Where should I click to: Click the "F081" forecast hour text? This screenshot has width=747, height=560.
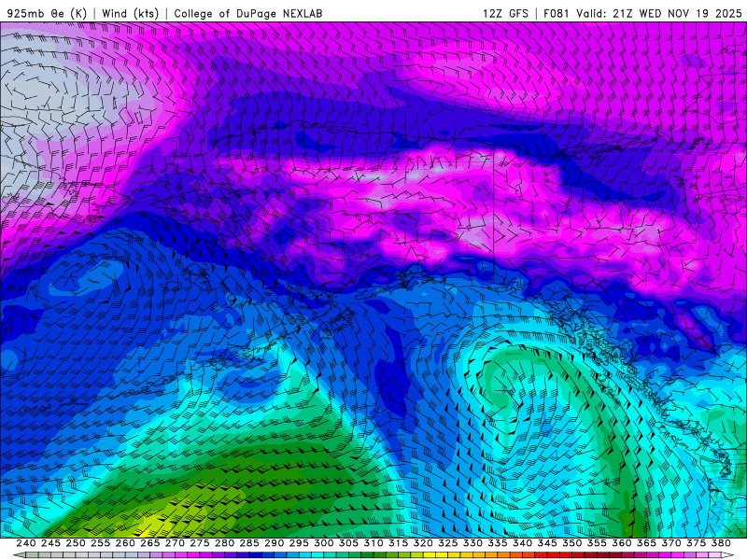point(557,13)
